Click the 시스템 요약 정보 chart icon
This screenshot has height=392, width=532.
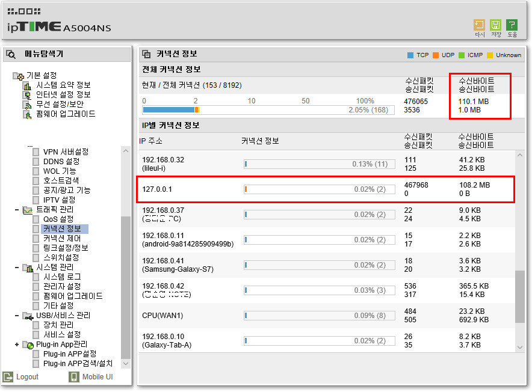point(27,85)
